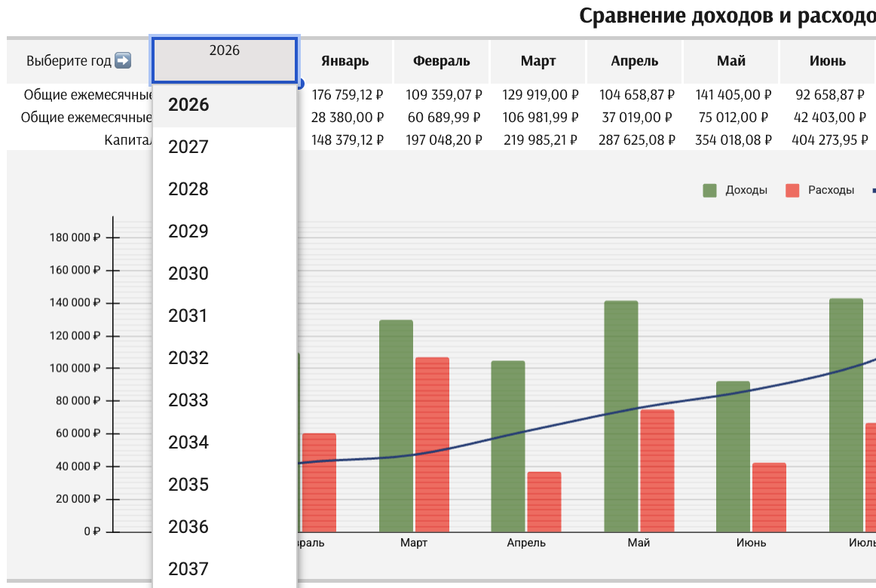Click the Расходы legend label
The width and height of the screenshot is (876, 588).
pos(831,190)
